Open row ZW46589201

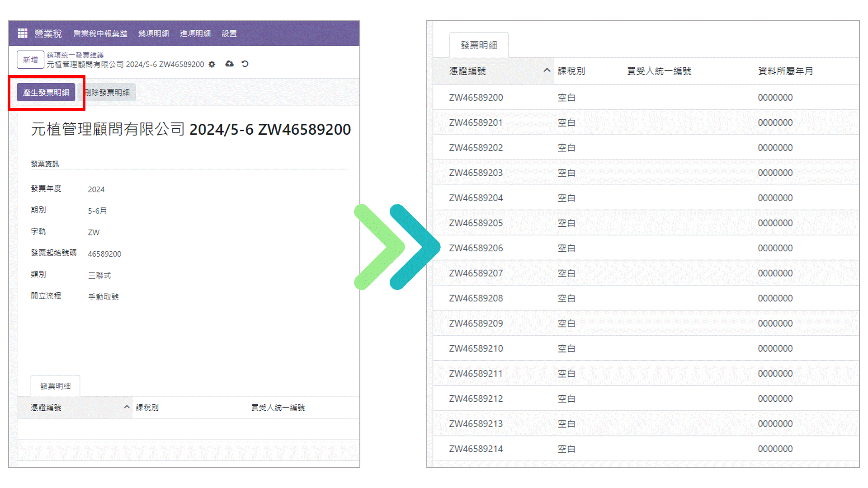point(646,122)
